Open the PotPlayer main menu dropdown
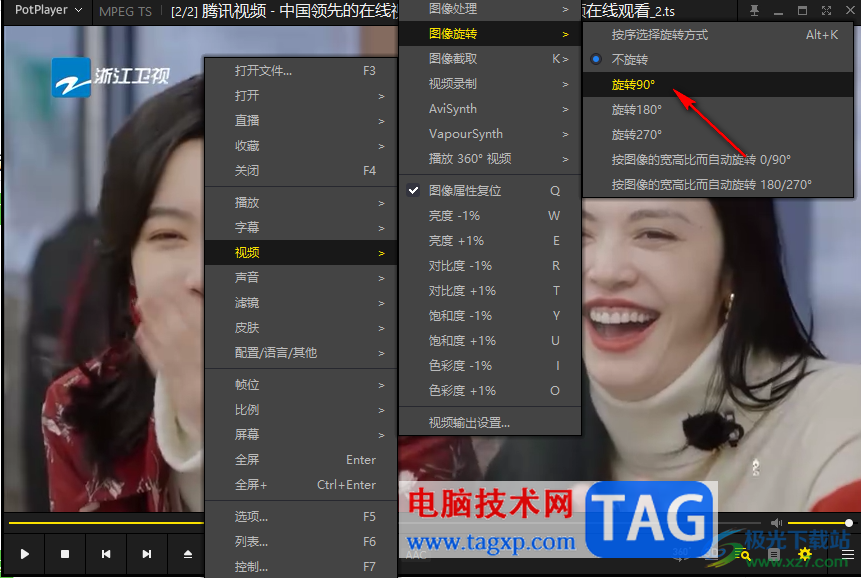 tap(48, 10)
